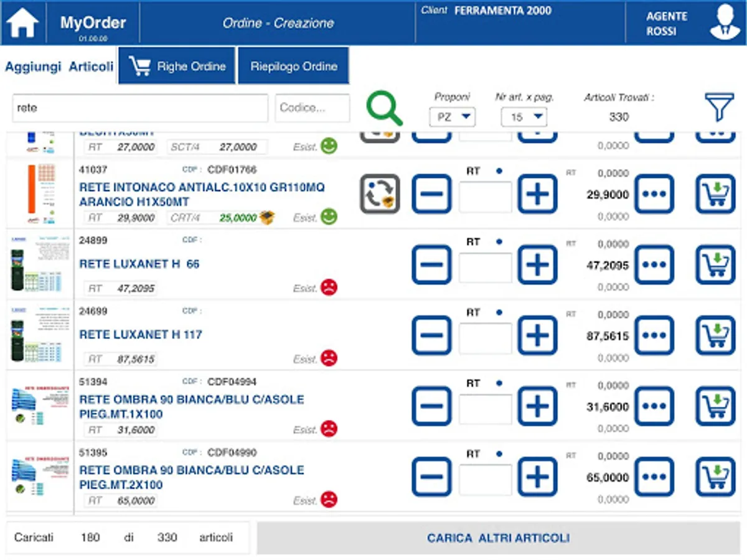Click the Codice input field
Viewport: 747px width, 560px height.
click(312, 108)
